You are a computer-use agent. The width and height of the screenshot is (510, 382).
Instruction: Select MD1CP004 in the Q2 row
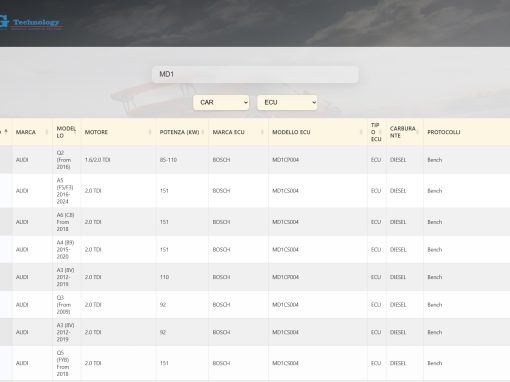(x=285, y=160)
